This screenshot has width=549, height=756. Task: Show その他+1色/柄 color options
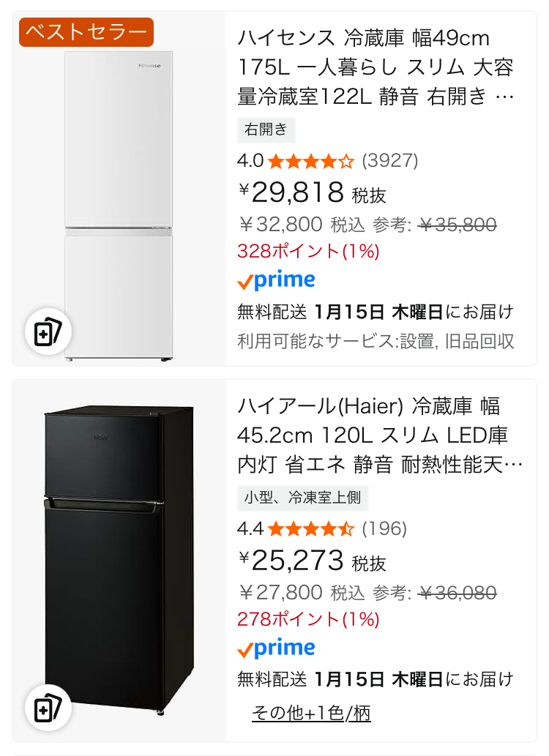tap(311, 712)
